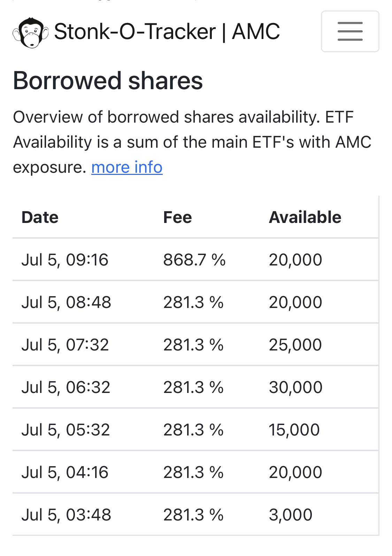Select the Jul 5, 06:32 row date

[x=66, y=387]
